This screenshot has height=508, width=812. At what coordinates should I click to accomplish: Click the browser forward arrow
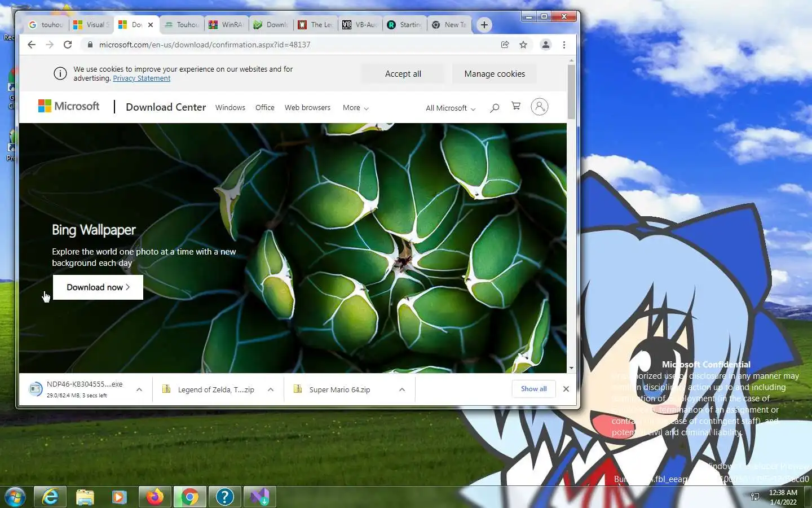click(x=50, y=45)
